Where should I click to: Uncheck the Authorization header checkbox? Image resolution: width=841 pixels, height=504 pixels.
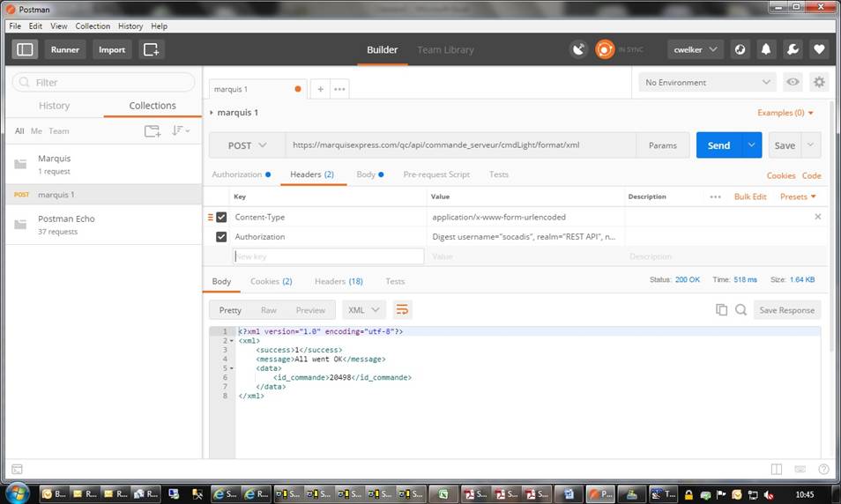(221, 236)
